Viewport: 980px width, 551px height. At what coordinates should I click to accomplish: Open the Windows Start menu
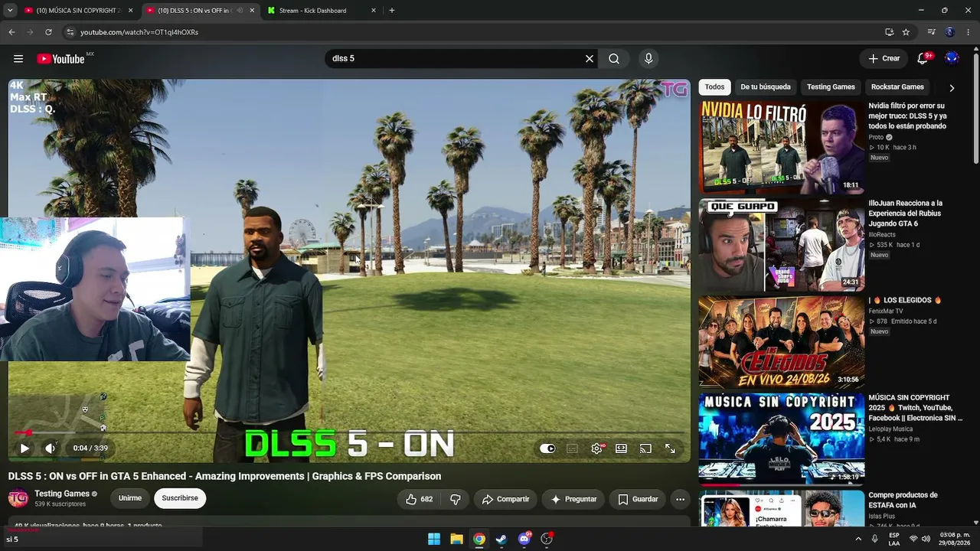coord(434,539)
